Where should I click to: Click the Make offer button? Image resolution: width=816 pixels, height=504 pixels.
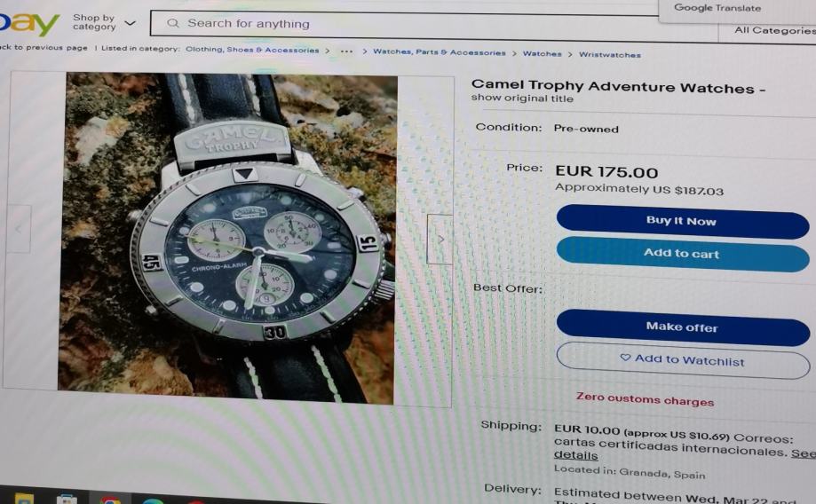click(x=683, y=327)
